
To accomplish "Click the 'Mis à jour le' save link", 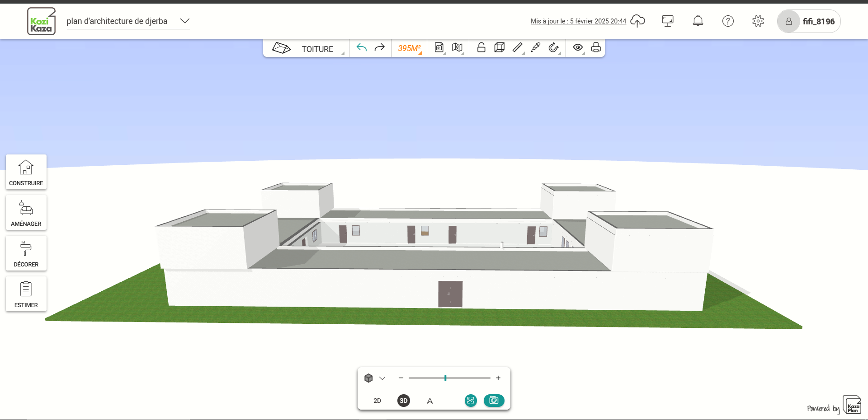I will coord(578,21).
